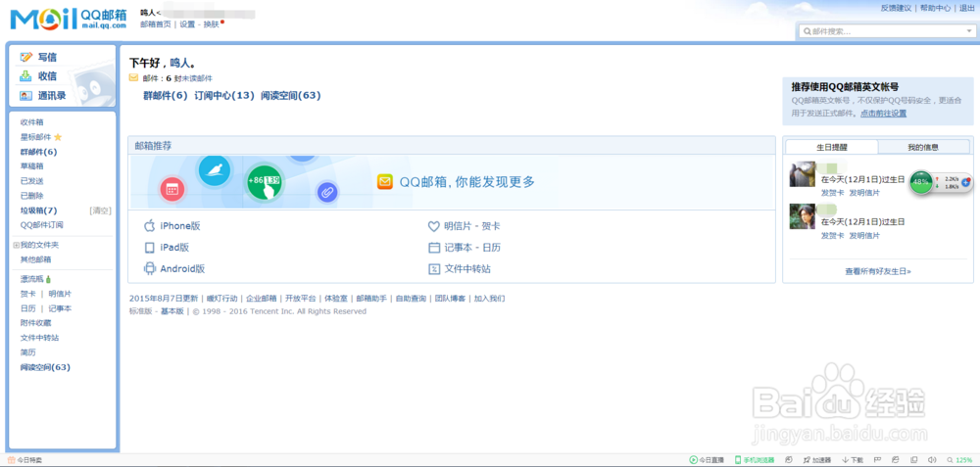Switch to the 我的信息 tab
980x467 pixels.
(x=923, y=147)
